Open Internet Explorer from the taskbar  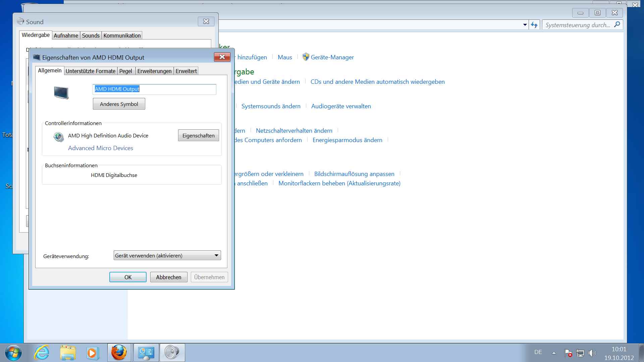pos(42,353)
